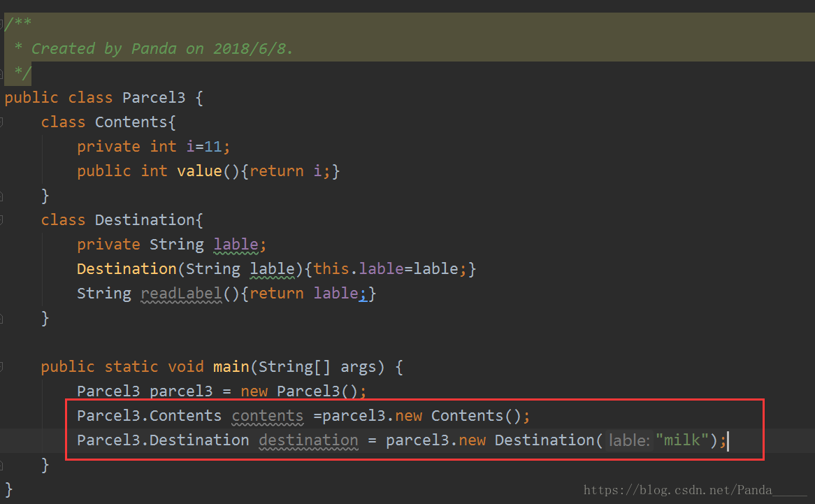This screenshot has height=504, width=815.
Task: Click the i variable in 'private int i=11'
Action: pos(190,147)
